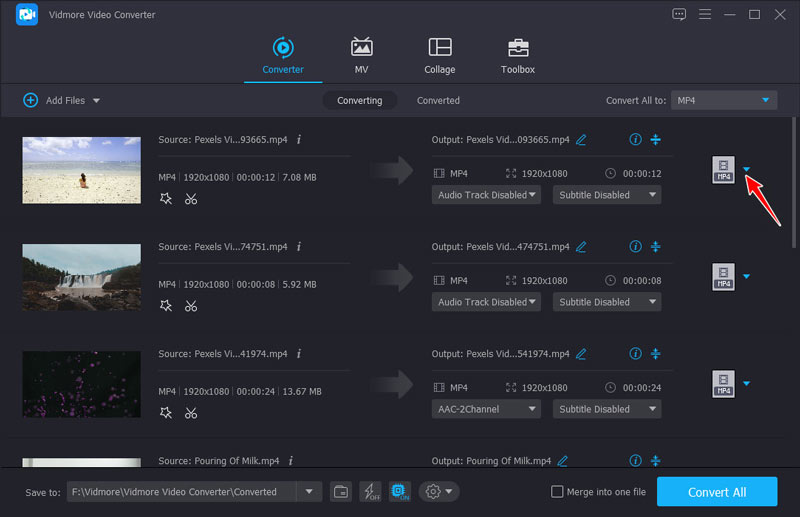The image size is (800, 517).
Task: Switch to the Collage tab
Action: tap(439, 56)
